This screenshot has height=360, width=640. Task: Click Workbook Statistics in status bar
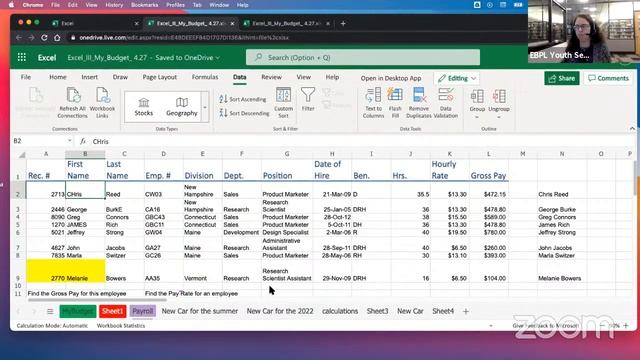(x=121, y=326)
